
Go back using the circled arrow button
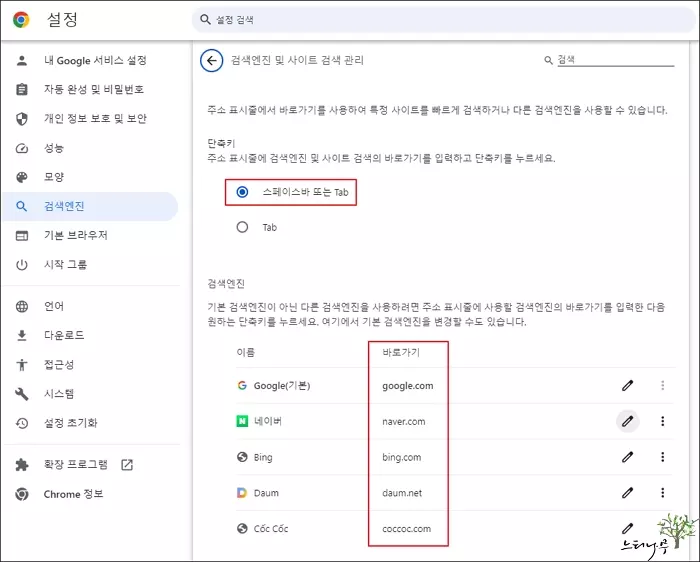point(212,60)
